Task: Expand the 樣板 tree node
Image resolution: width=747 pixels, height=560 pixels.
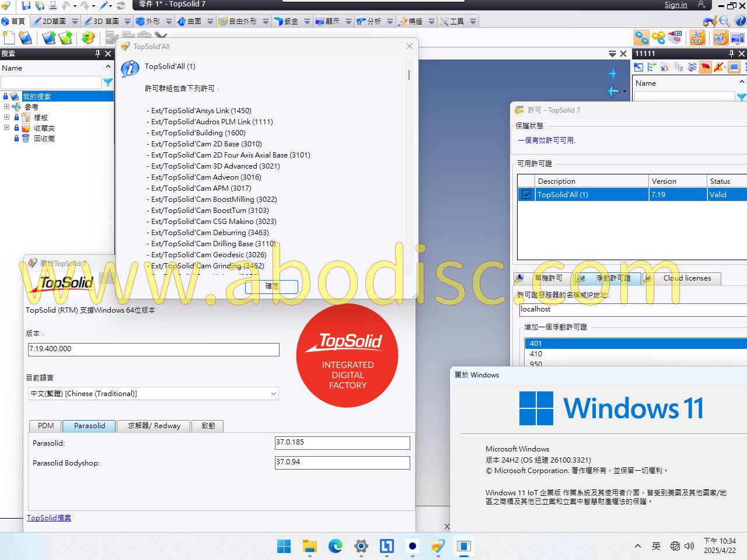Action: coord(6,117)
